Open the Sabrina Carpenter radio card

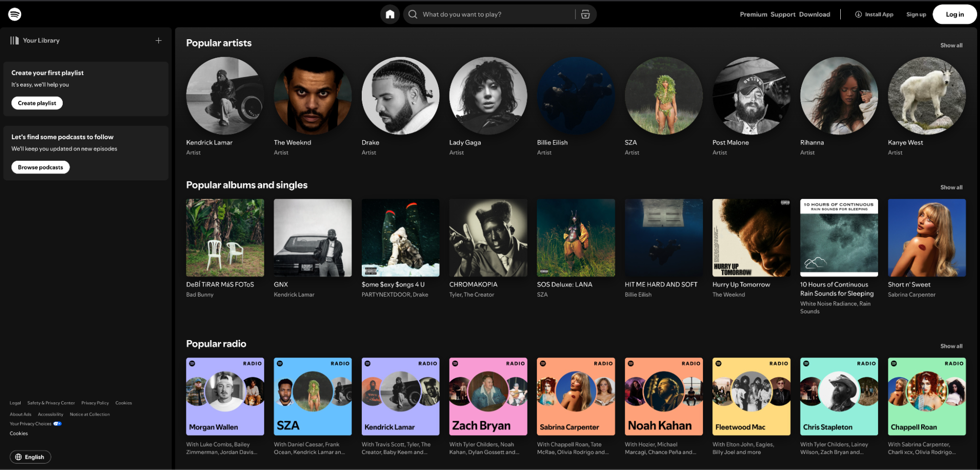576,396
